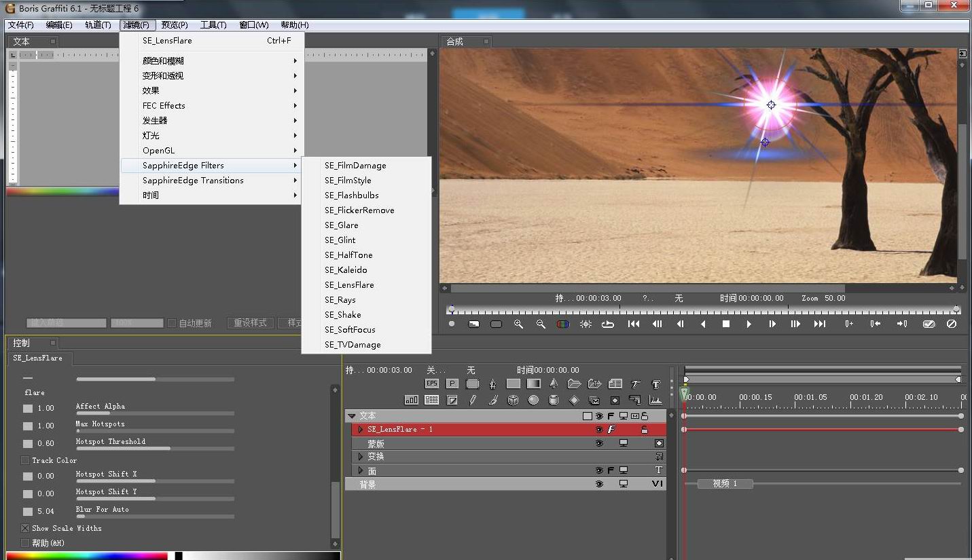The width and height of the screenshot is (972, 560).
Task: Click the P paint media icon in timeline
Action: click(x=452, y=384)
